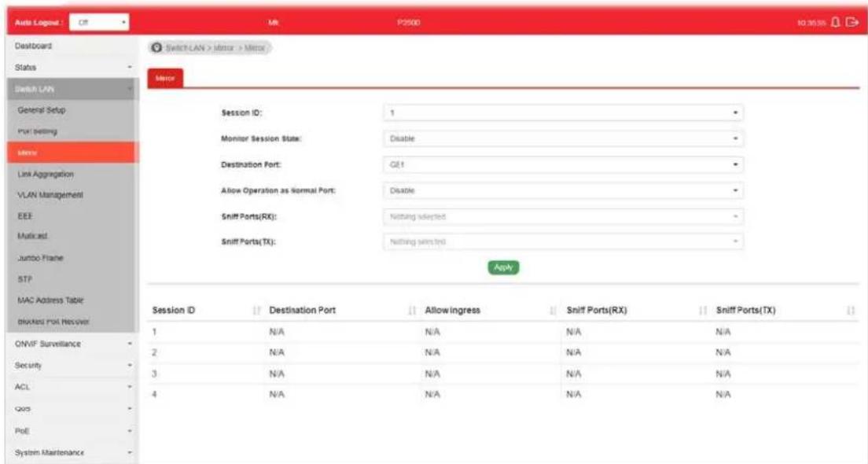Open the Session ID dropdown

coord(563,113)
